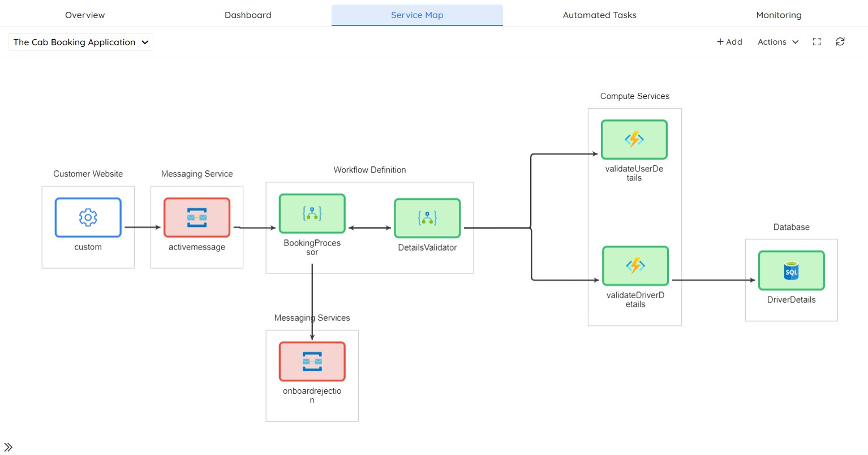The height and width of the screenshot is (455, 868).
Task: Open the Dashboard tab
Action: click(248, 15)
